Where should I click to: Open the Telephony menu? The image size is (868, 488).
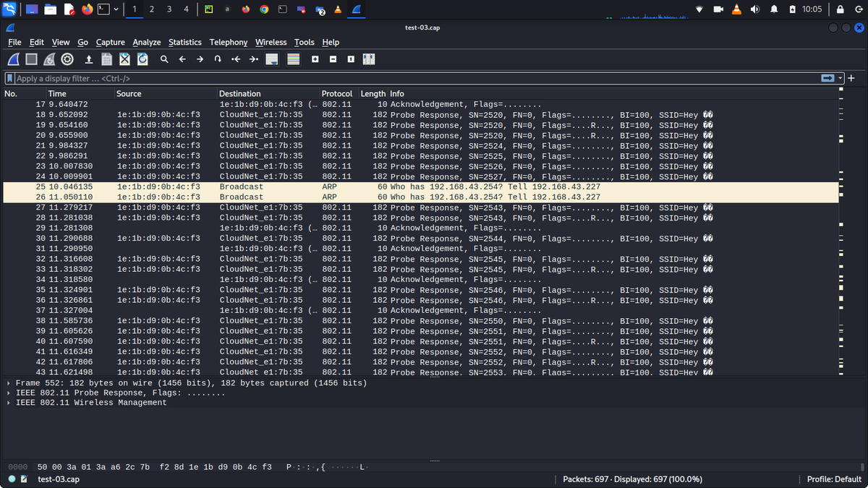[x=229, y=42]
